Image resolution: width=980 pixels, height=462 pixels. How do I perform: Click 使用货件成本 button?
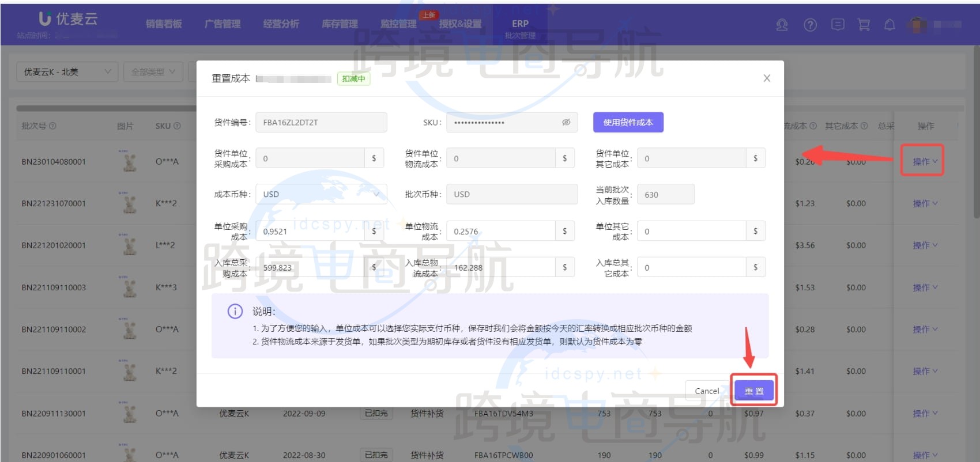point(628,122)
